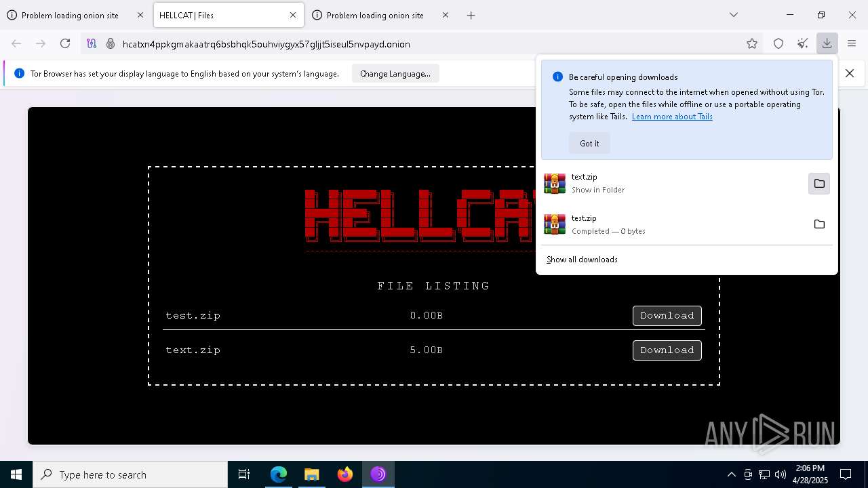
Task: Switch to Tor Browser taskbar icon
Action: click(378, 474)
